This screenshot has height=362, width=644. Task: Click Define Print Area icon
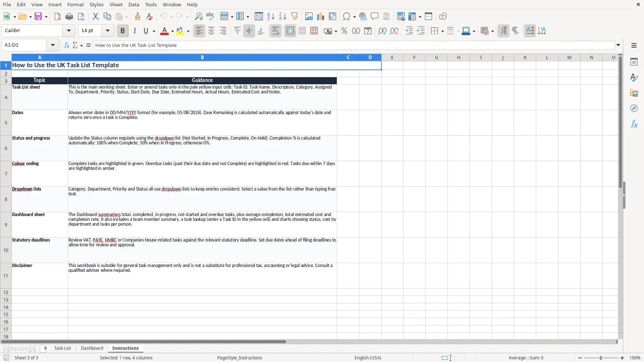pos(401,17)
